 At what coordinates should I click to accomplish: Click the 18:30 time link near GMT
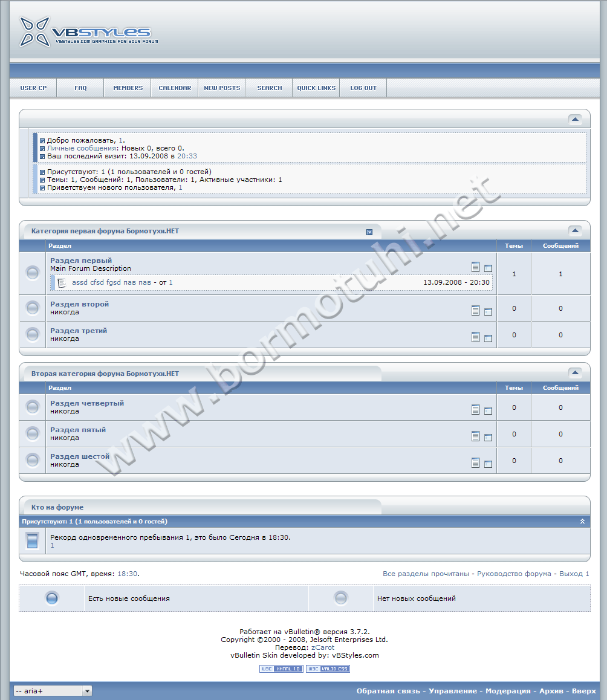pyautogui.click(x=128, y=574)
